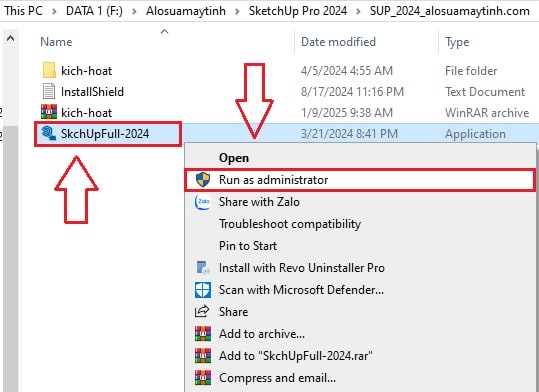Navigate to This PC in breadcrumb
Image resolution: width=539 pixels, height=392 pixels.
(23, 11)
